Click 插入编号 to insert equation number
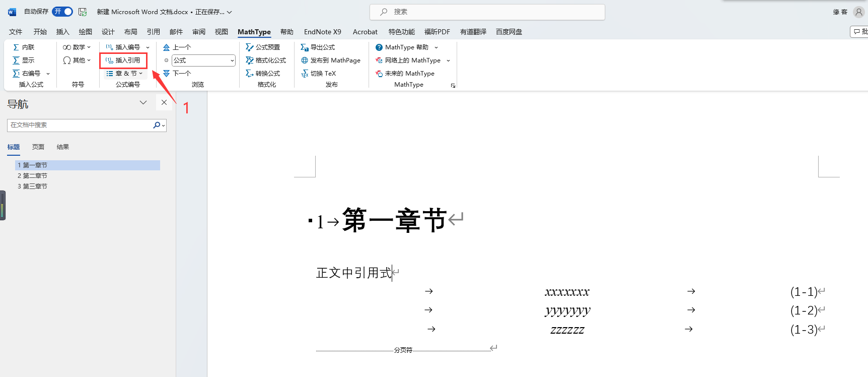This screenshot has height=377, width=868. coord(123,47)
